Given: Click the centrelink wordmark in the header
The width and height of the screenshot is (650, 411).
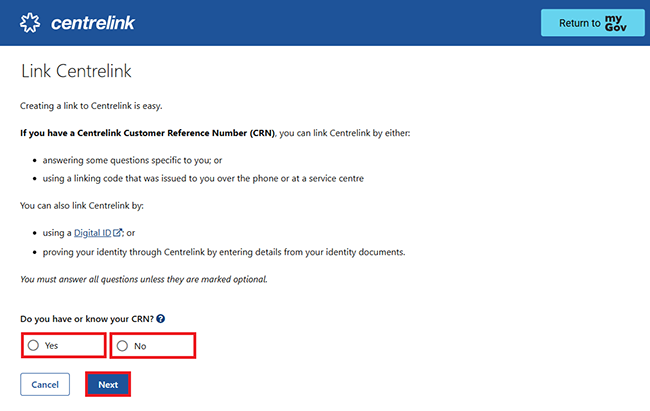Looking at the screenshot, I should click(x=92, y=22).
